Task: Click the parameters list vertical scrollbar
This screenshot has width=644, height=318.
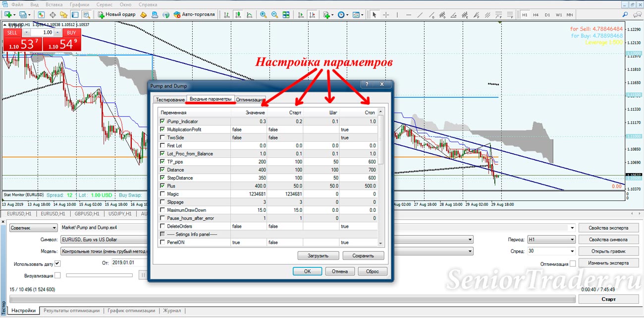Action: click(x=381, y=177)
